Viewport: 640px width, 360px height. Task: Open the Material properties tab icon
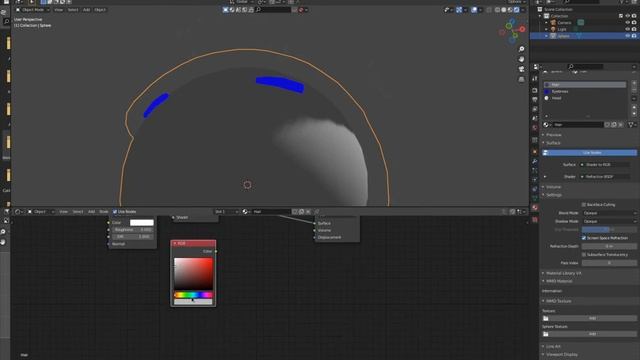click(535, 208)
